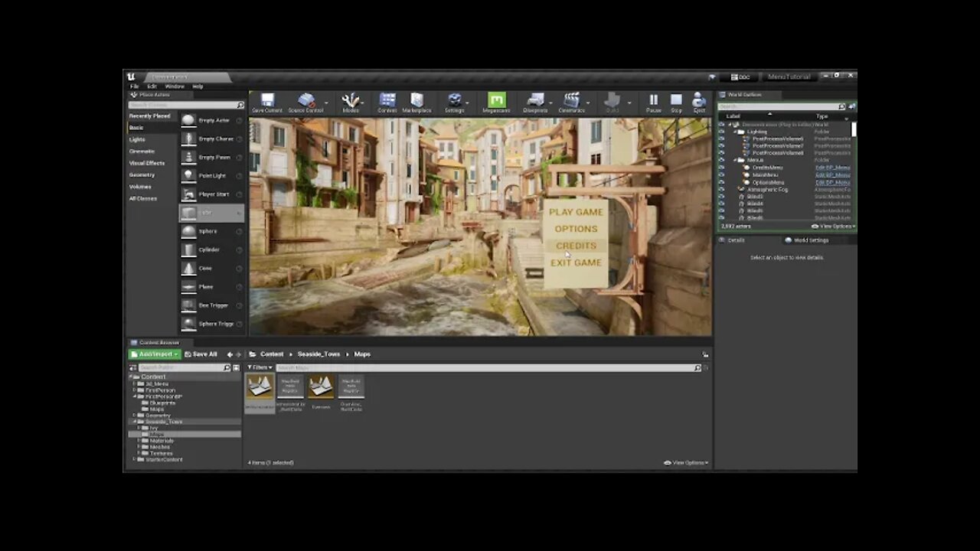Image resolution: width=980 pixels, height=551 pixels.
Task: Open the File menu
Action: click(x=134, y=86)
